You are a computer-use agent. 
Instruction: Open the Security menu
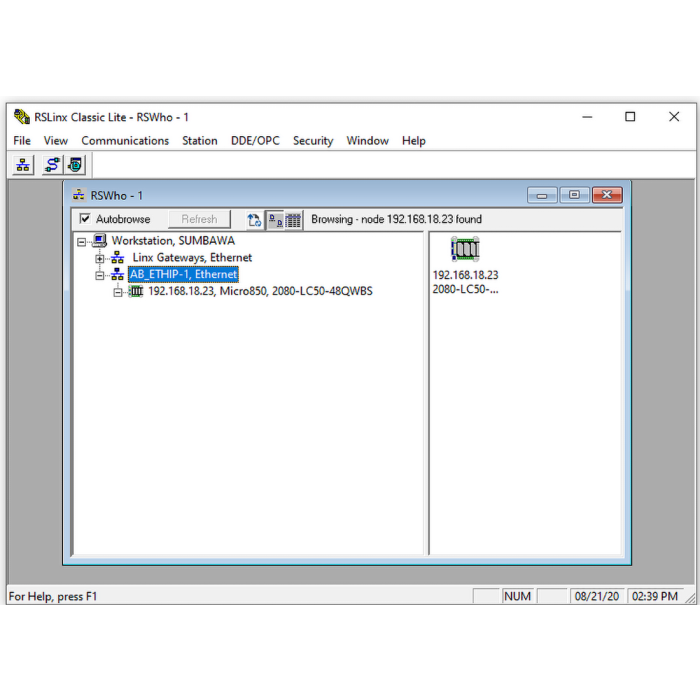313,141
